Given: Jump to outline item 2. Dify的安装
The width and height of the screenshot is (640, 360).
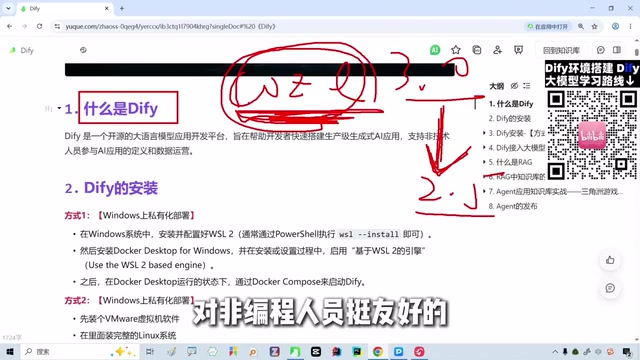Looking at the screenshot, I should click(510, 118).
